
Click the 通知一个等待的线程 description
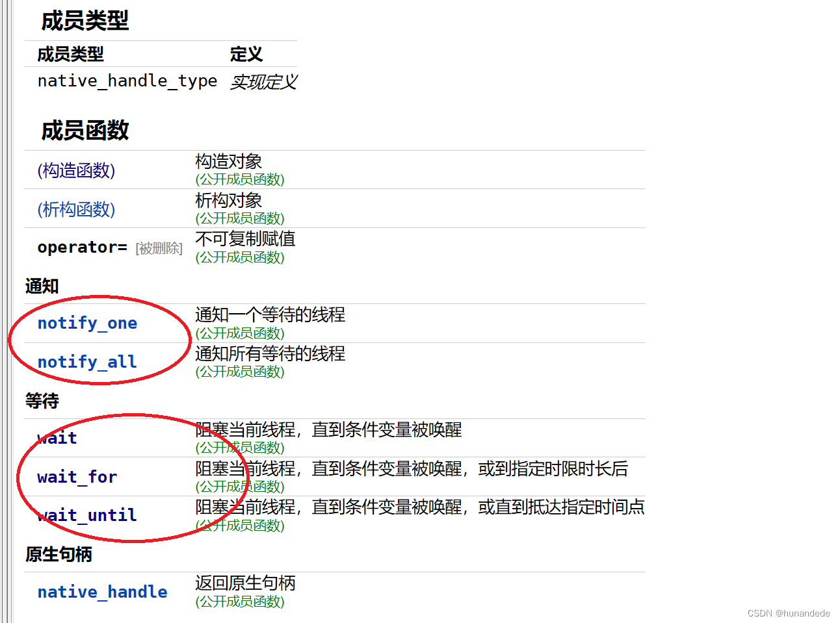tap(270, 315)
